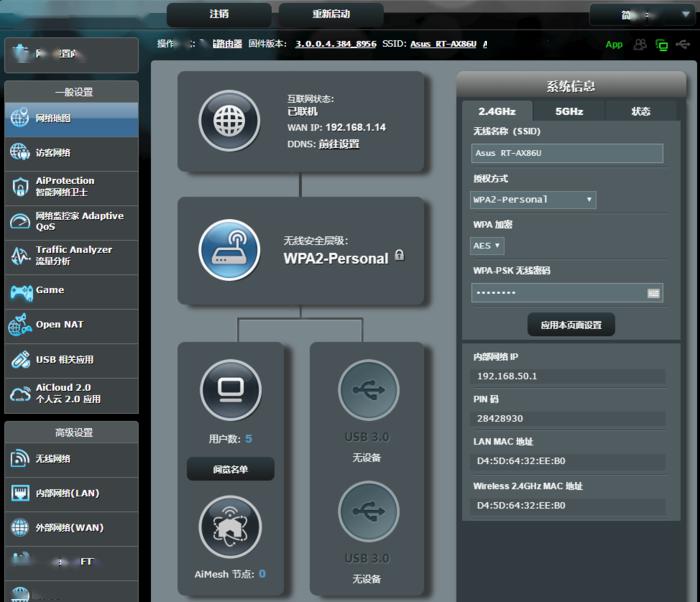Open Open NAT in the sidebar
Image resolution: width=700 pixels, height=602 pixels.
point(70,325)
